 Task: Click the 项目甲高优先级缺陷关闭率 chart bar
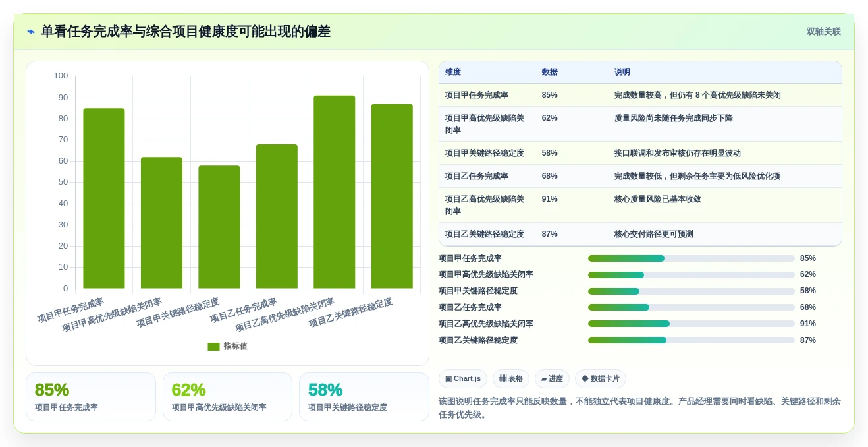coord(161,223)
